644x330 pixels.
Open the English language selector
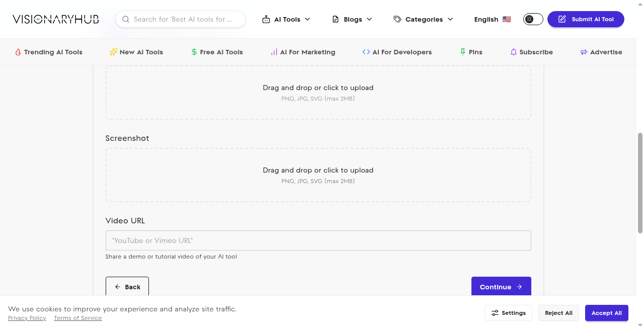point(493,19)
